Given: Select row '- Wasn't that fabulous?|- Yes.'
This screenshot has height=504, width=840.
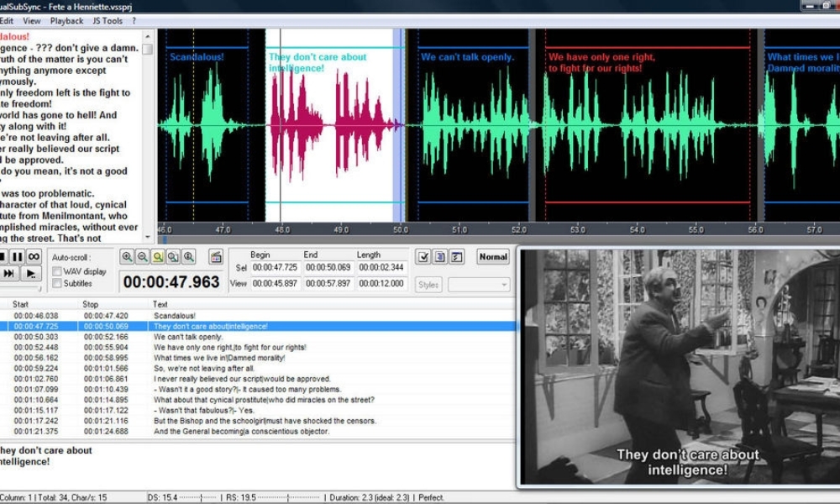Looking at the screenshot, I should point(258,410).
